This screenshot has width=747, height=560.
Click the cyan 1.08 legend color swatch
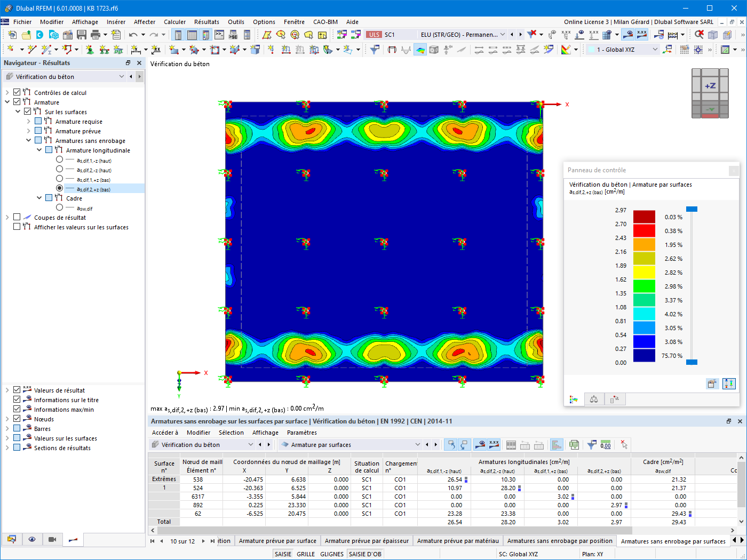644,314
